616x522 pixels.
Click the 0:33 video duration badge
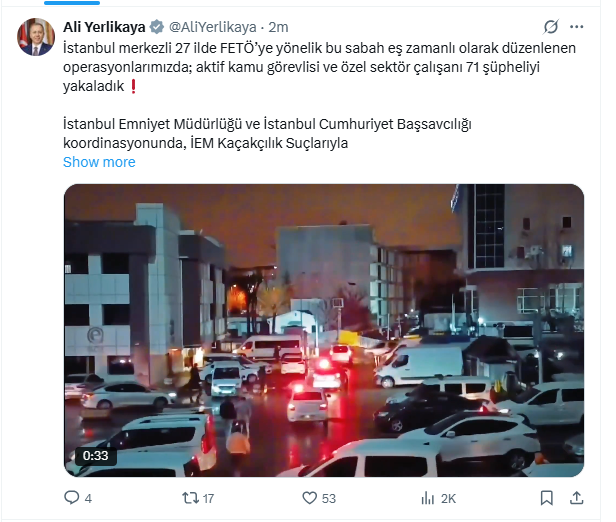point(95,456)
